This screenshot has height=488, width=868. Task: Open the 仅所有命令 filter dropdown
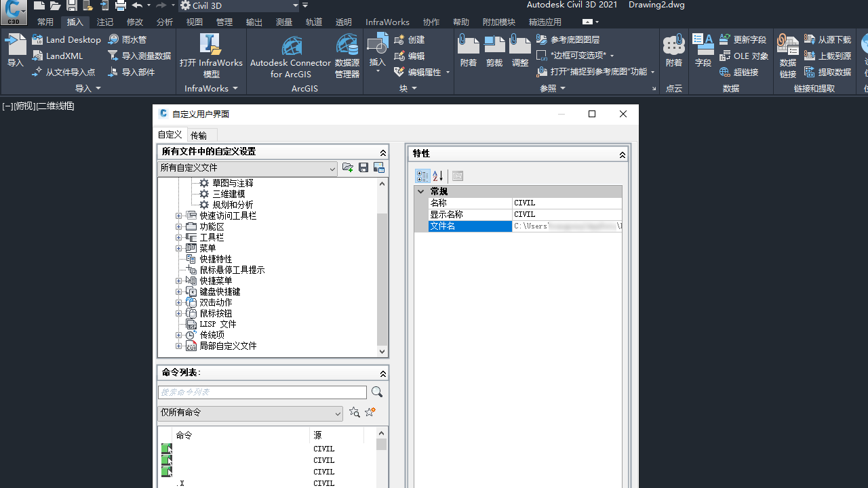click(337, 413)
